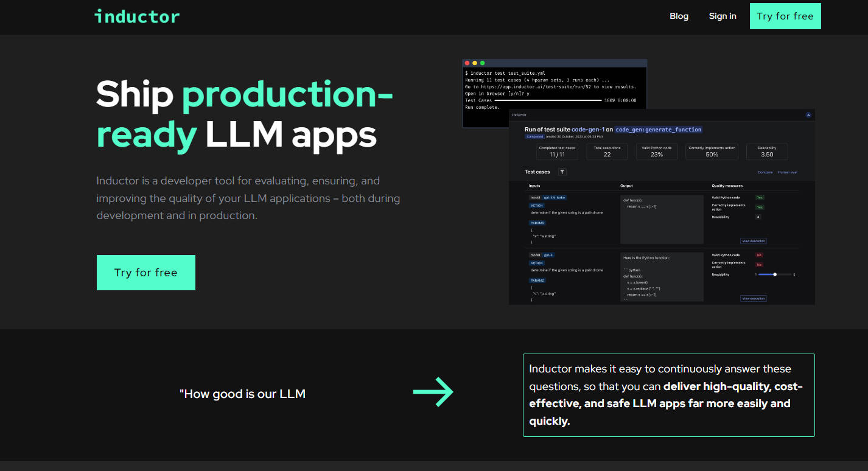The width and height of the screenshot is (868, 471).
Task: Click the large Try for free button below the description
Action: coord(146,273)
